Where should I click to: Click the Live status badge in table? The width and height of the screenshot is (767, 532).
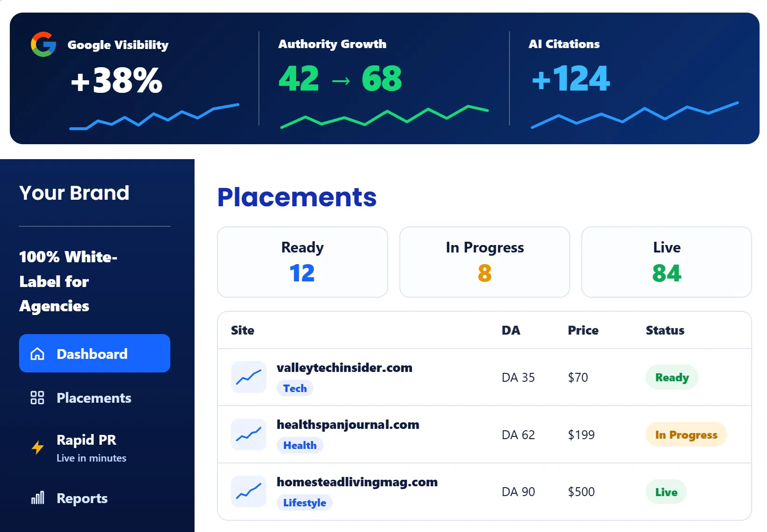click(x=666, y=492)
